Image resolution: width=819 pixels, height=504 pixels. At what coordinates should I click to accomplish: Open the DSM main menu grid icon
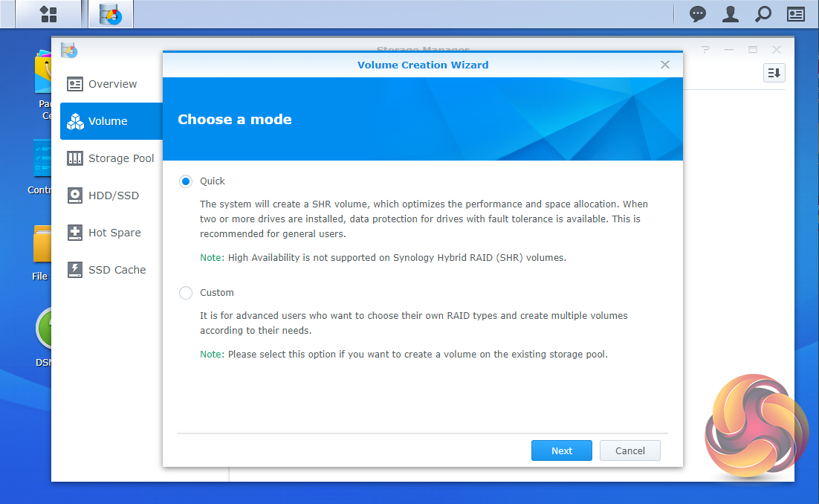pos(48,14)
